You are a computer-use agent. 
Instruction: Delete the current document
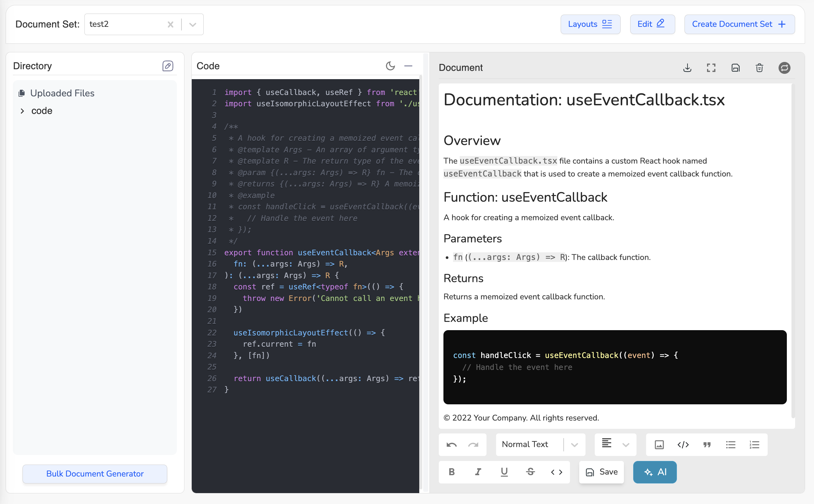click(759, 68)
